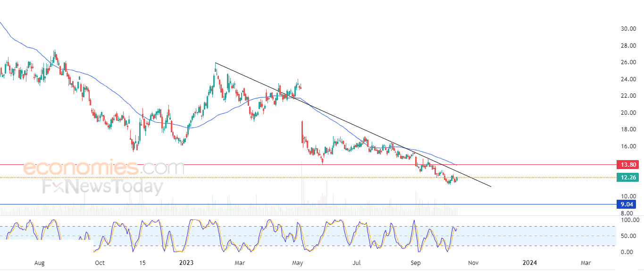This screenshot has height=272, width=644.
Task: Click the May gap-down candlestick
Action: tap(302, 132)
